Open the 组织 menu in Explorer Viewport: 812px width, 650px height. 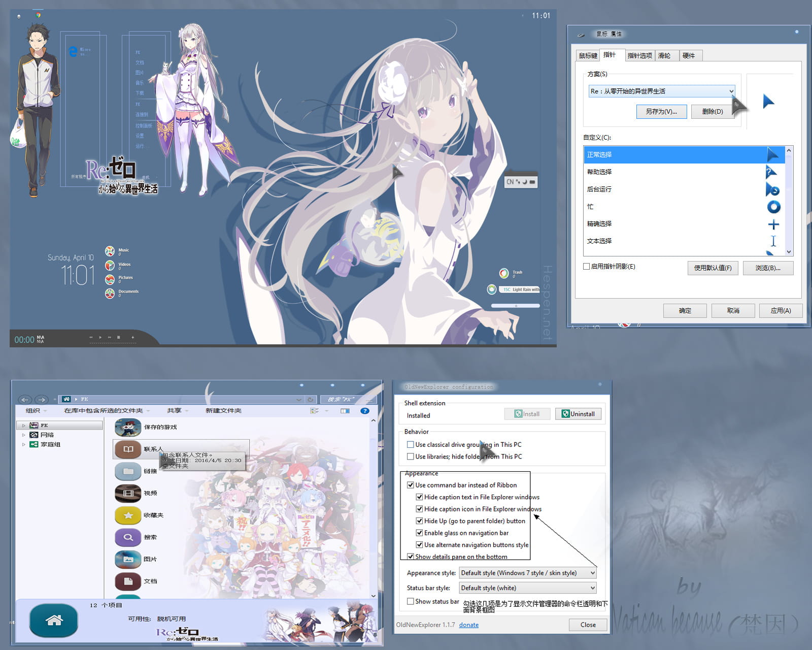point(34,411)
